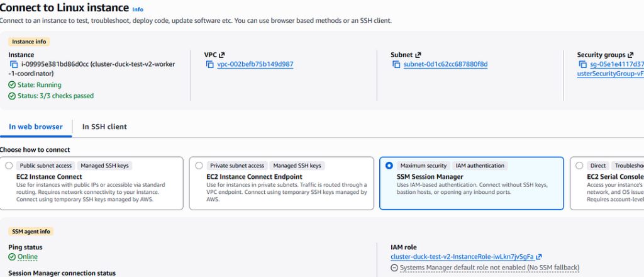Click the State: Running status icon

pos(12,85)
